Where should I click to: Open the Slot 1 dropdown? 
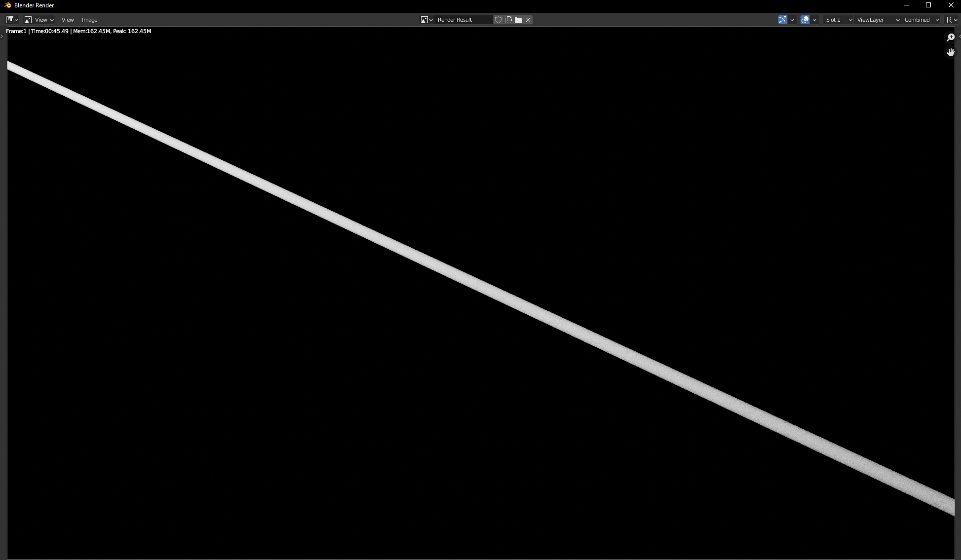tap(839, 20)
